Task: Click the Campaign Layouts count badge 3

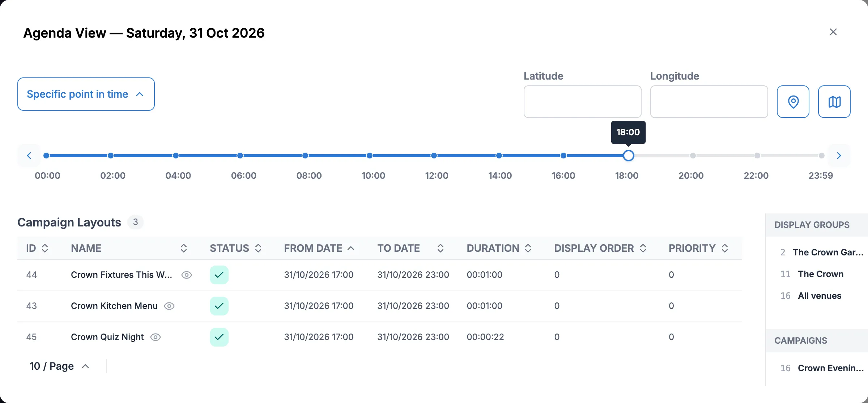Action: pyautogui.click(x=136, y=222)
